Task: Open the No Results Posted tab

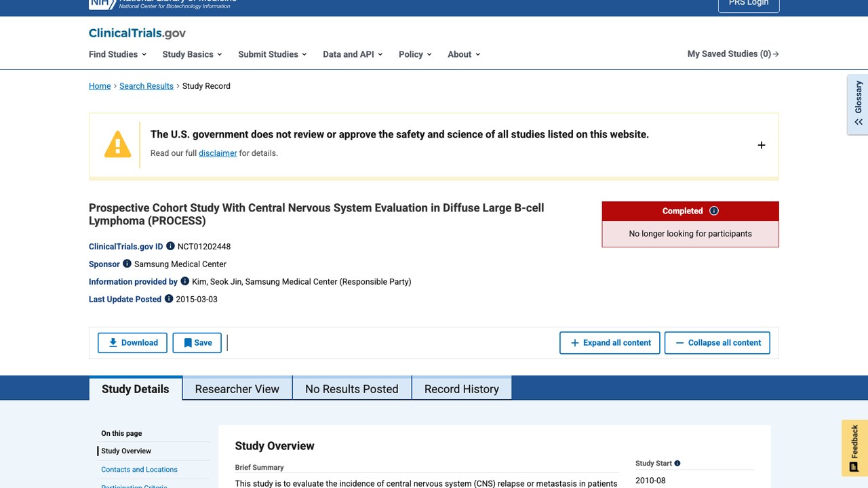Action: [x=352, y=389]
